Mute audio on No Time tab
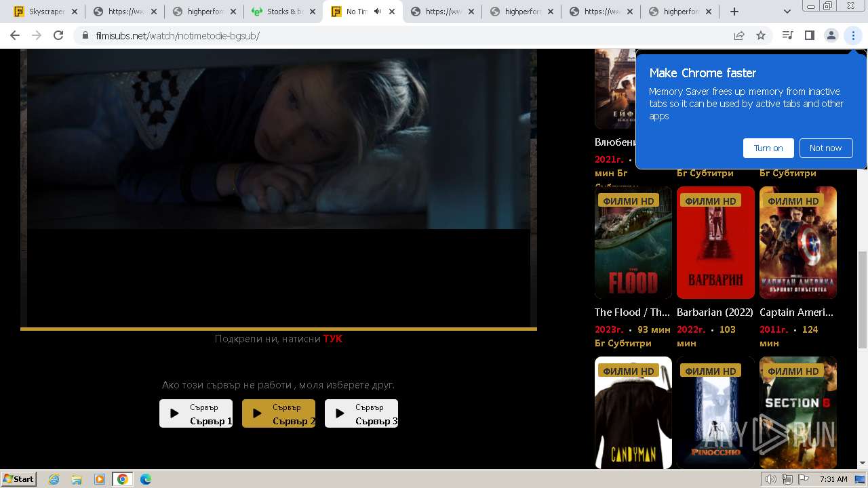Image resolution: width=868 pixels, height=488 pixels. (377, 12)
